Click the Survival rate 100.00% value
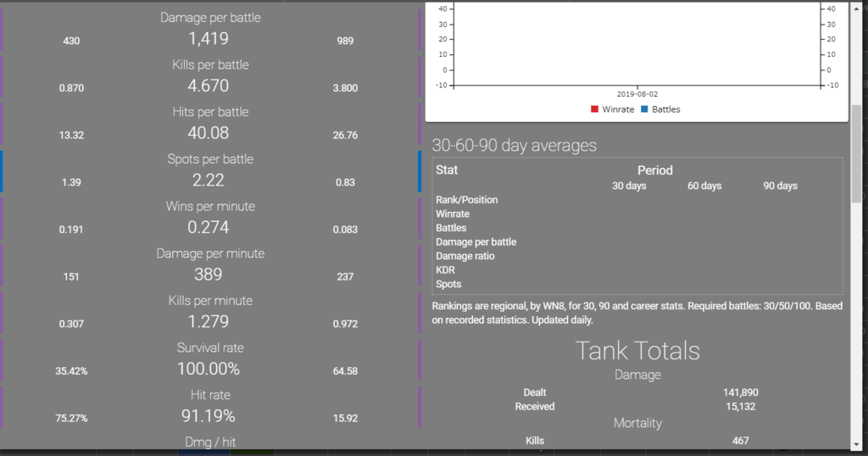Viewport: 868px width, 456px height. [x=209, y=369]
